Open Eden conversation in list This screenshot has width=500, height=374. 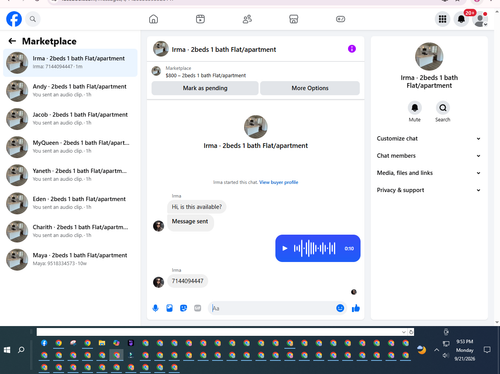point(70,203)
